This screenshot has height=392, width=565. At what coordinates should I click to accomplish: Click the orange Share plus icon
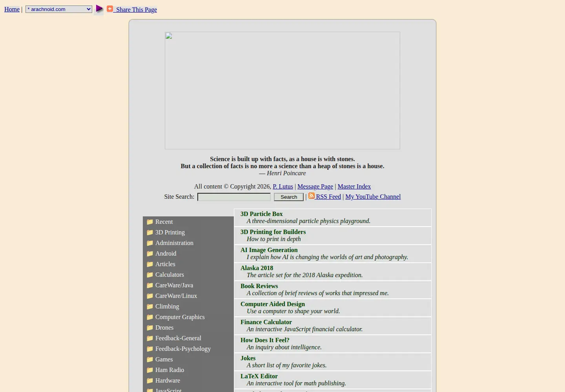coord(110,9)
